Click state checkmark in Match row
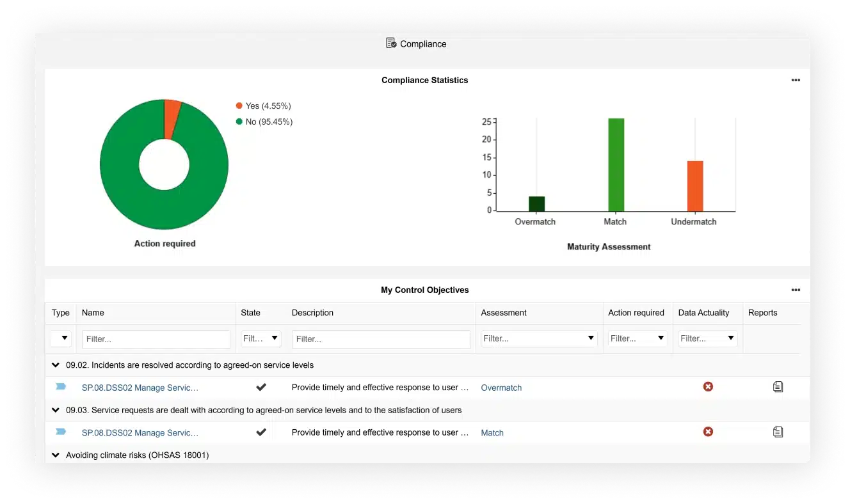 261,432
